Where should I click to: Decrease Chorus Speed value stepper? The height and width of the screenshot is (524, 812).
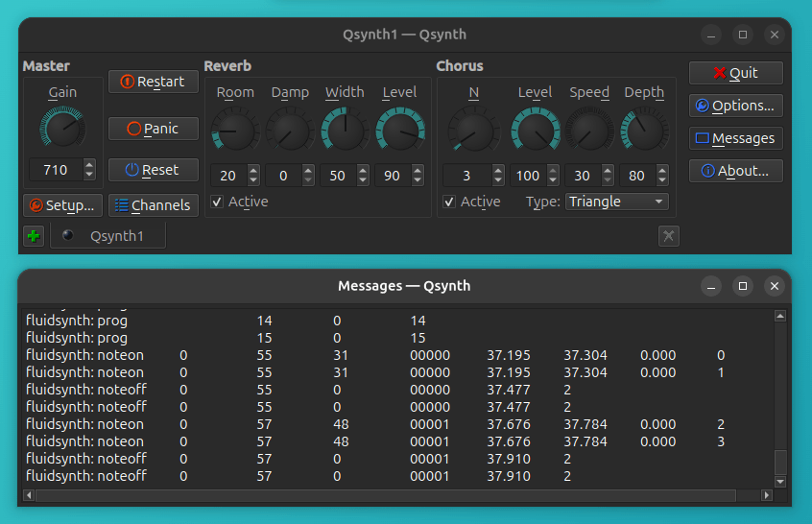[608, 180]
